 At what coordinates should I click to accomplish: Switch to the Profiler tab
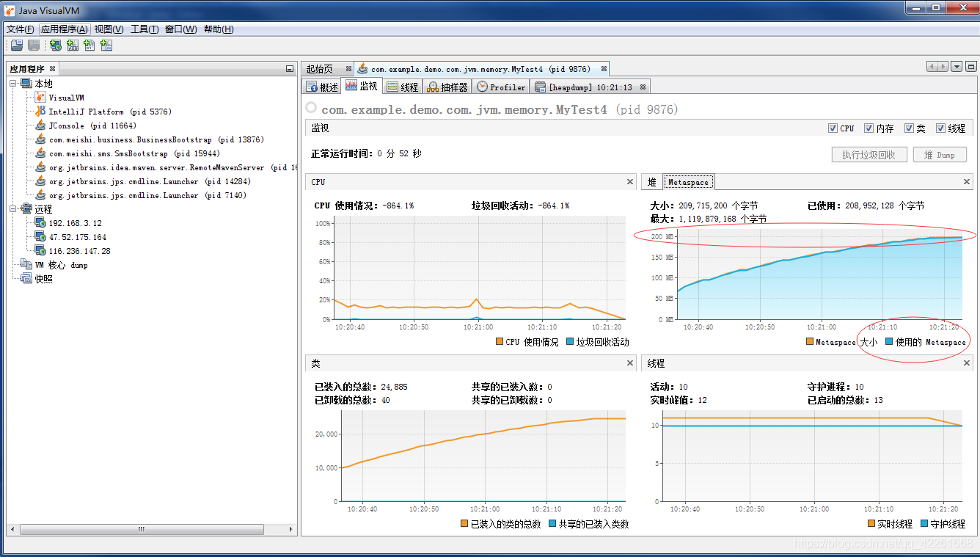click(x=501, y=87)
